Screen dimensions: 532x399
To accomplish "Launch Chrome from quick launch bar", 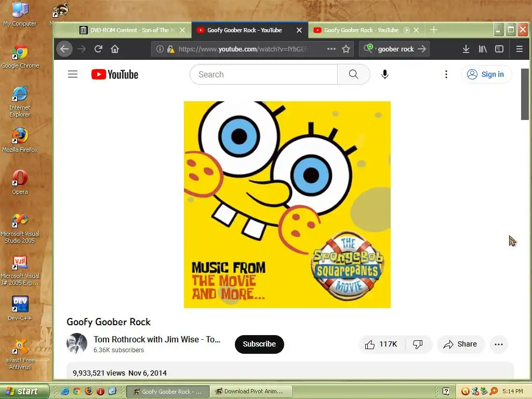I will 77,391.
